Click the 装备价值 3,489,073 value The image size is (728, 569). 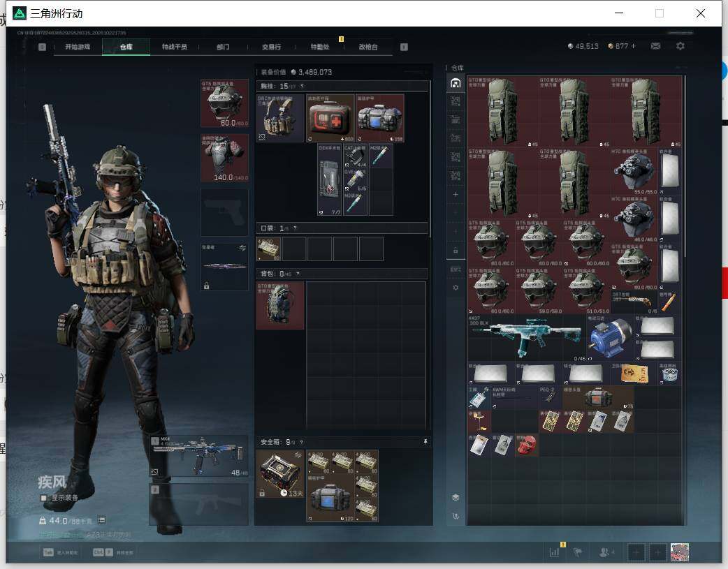click(x=315, y=73)
